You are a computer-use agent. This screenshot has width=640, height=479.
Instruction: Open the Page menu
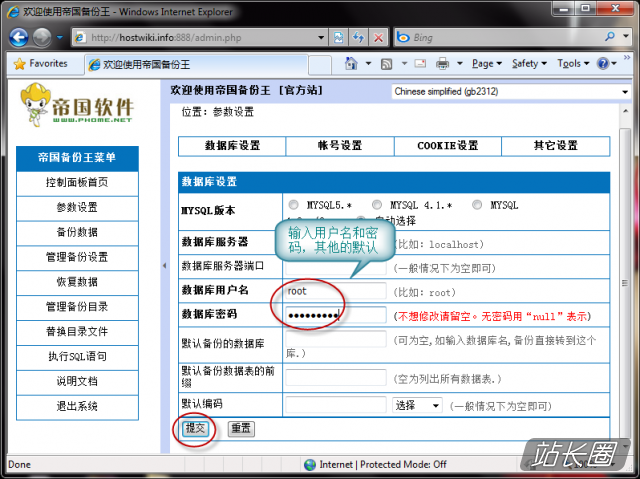coord(487,64)
